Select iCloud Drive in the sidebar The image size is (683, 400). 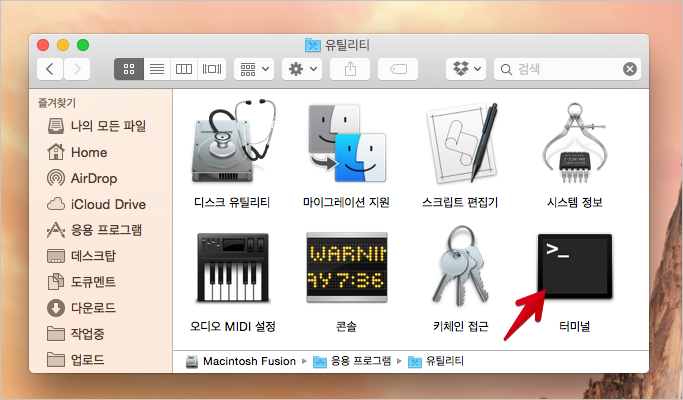coord(96,204)
